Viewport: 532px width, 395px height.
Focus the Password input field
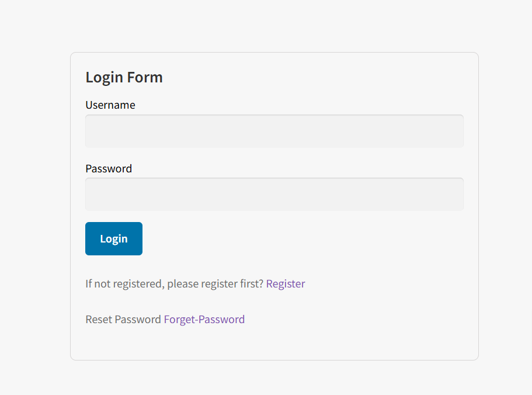pyautogui.click(x=274, y=195)
